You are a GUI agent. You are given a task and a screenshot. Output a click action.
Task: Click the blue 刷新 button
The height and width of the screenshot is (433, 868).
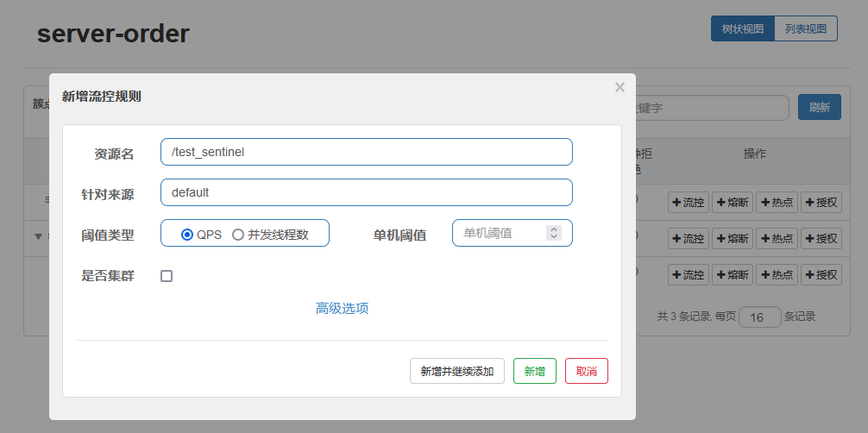[819, 108]
